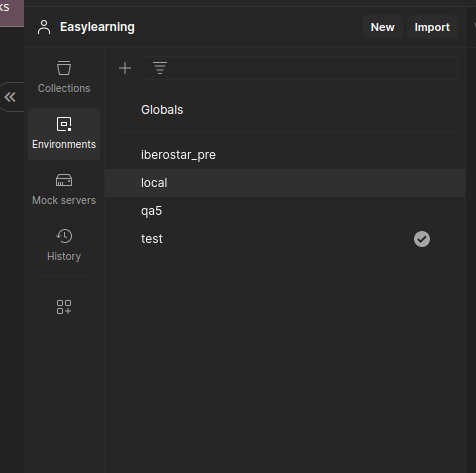The image size is (476, 473).
Task: Focus the environments filter input field
Action: coord(299,68)
